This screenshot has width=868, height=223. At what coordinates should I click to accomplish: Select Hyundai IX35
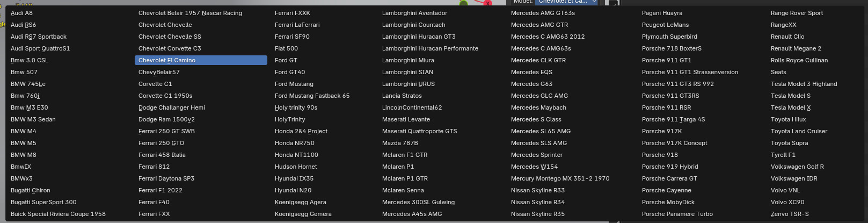pyautogui.click(x=294, y=178)
